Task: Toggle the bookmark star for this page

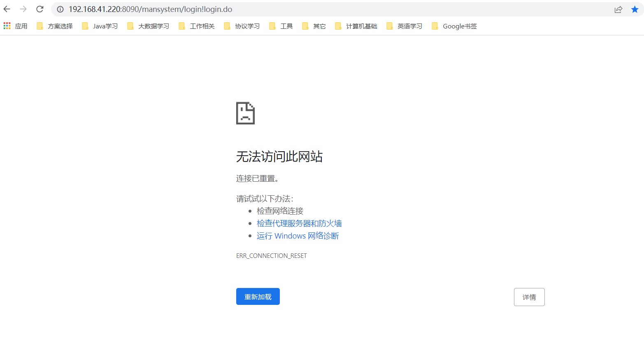Action: (x=634, y=9)
